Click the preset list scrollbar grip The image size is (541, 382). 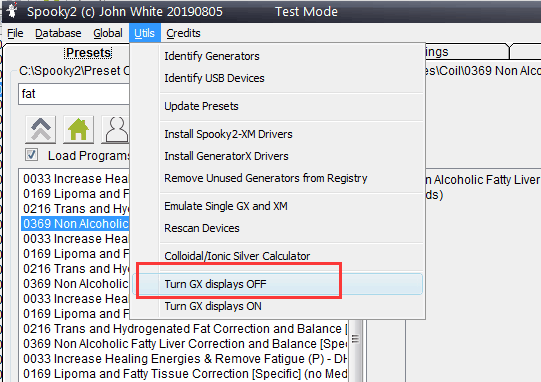tap(355, 339)
